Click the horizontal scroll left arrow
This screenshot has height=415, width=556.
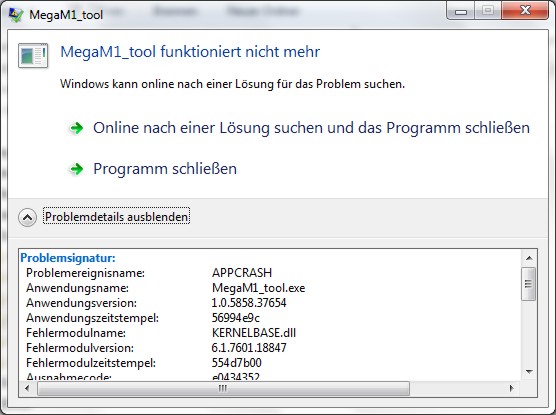(x=27, y=388)
